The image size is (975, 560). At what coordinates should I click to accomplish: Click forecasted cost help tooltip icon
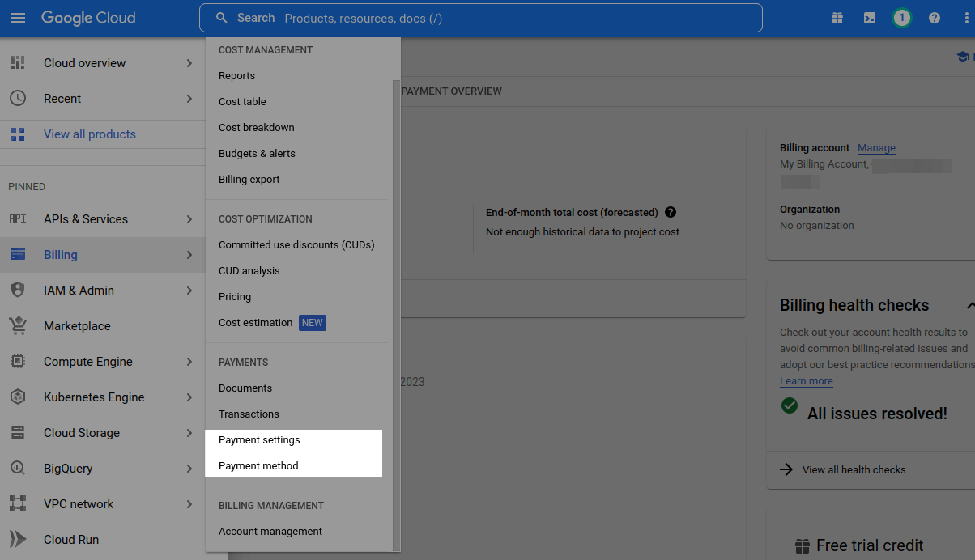(671, 213)
